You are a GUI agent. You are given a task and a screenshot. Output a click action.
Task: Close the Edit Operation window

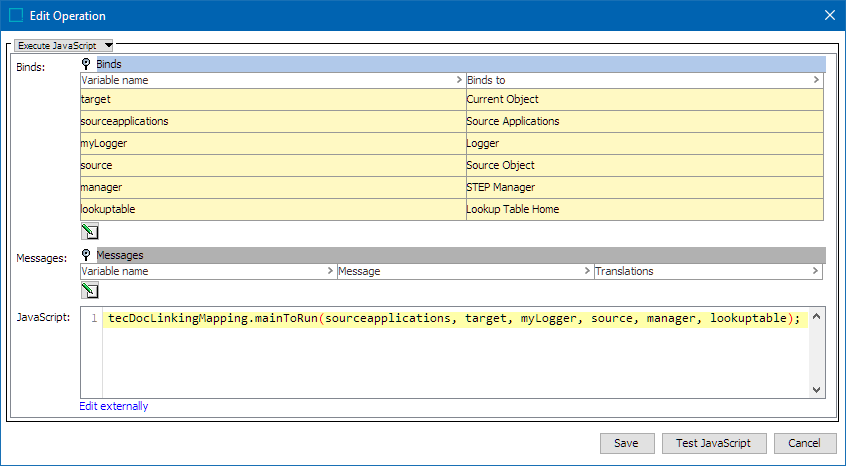(x=829, y=15)
